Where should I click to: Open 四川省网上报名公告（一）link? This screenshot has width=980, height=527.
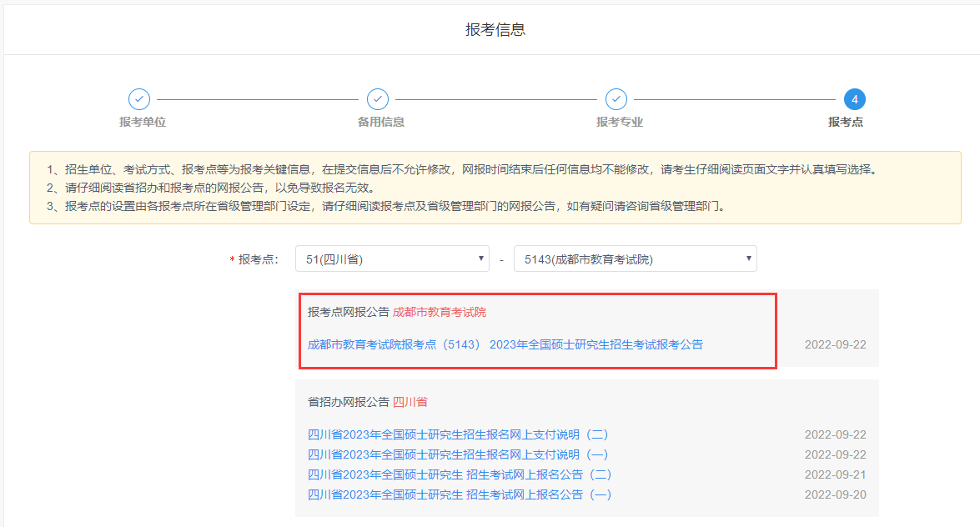460,494
